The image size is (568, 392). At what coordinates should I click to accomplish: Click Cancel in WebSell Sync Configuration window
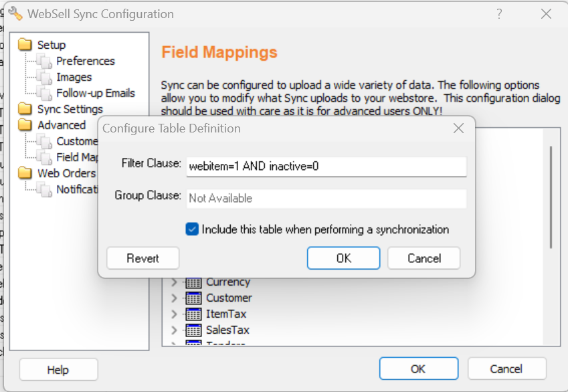click(506, 369)
